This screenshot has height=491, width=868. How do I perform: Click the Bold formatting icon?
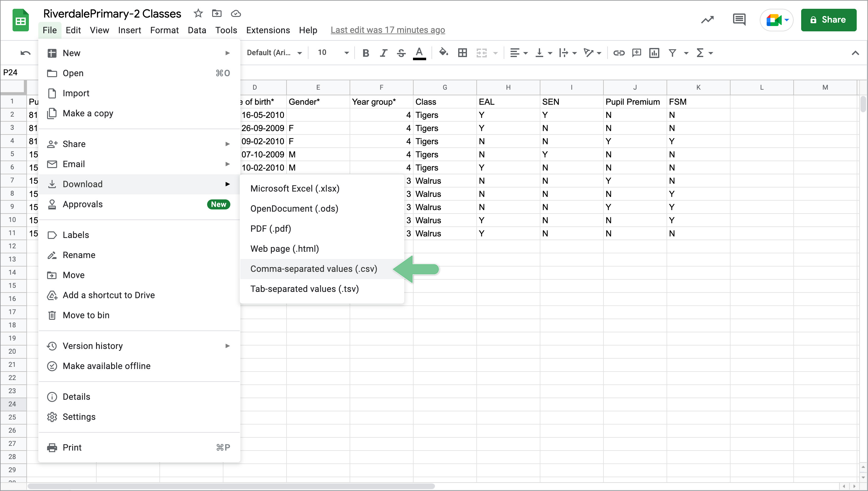click(366, 53)
